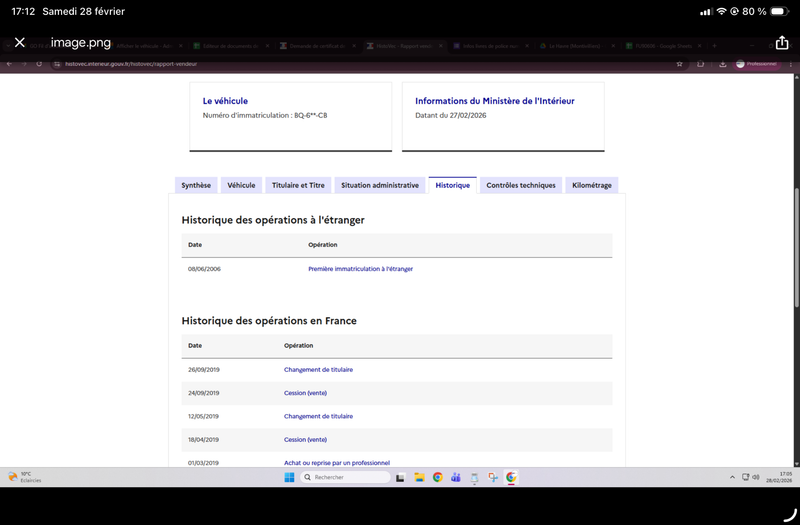800x525 pixels.
Task: Click the Task View icon on taskbar
Action: 400,477
